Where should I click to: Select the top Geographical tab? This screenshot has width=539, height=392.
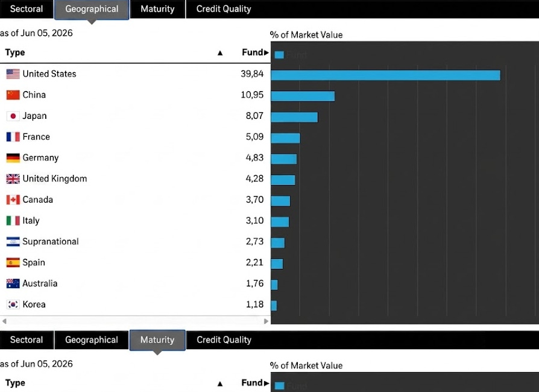point(92,9)
